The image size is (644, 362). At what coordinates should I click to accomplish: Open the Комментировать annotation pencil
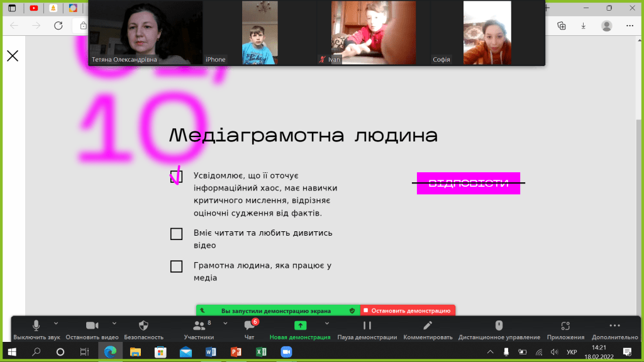428,326
